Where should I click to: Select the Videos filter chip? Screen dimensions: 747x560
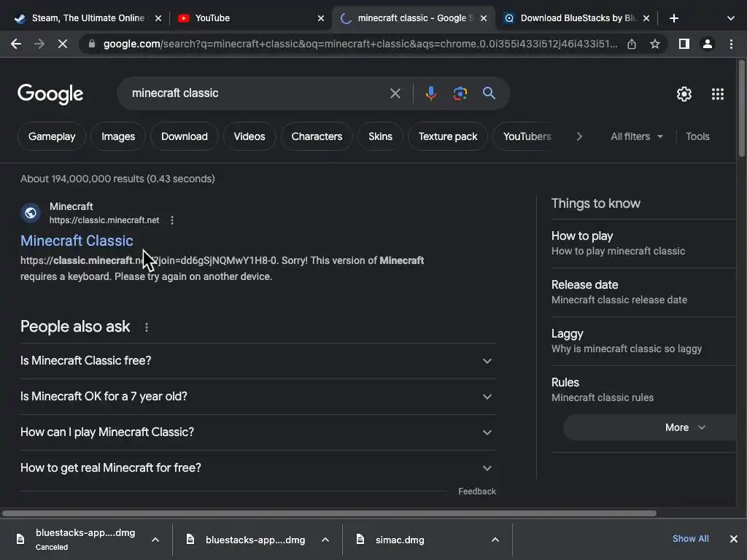pyautogui.click(x=249, y=136)
